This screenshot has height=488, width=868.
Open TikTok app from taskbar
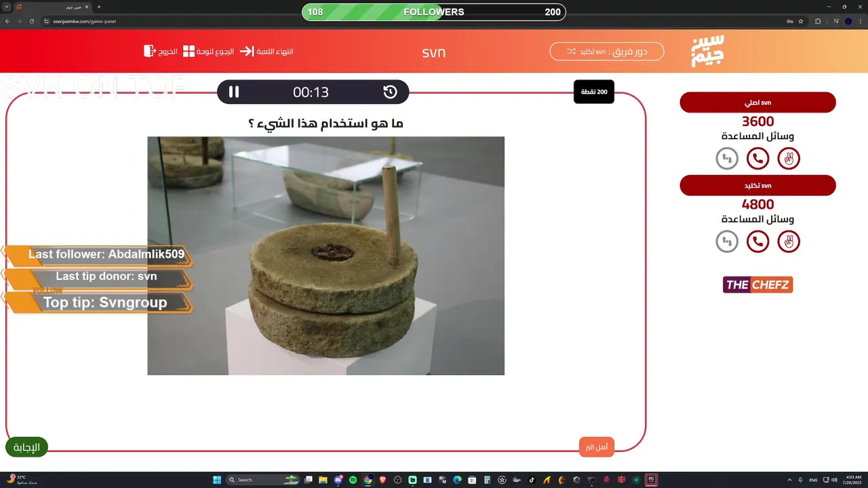coord(532,480)
